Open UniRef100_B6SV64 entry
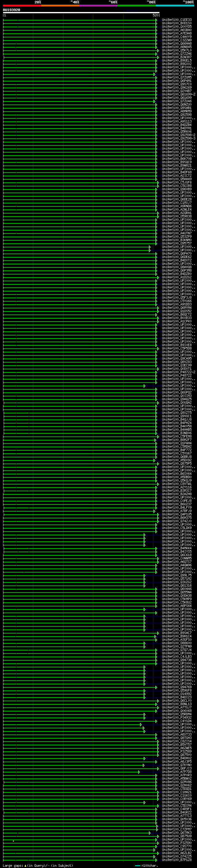Viewport: 197px width, 868px height. coord(177,474)
